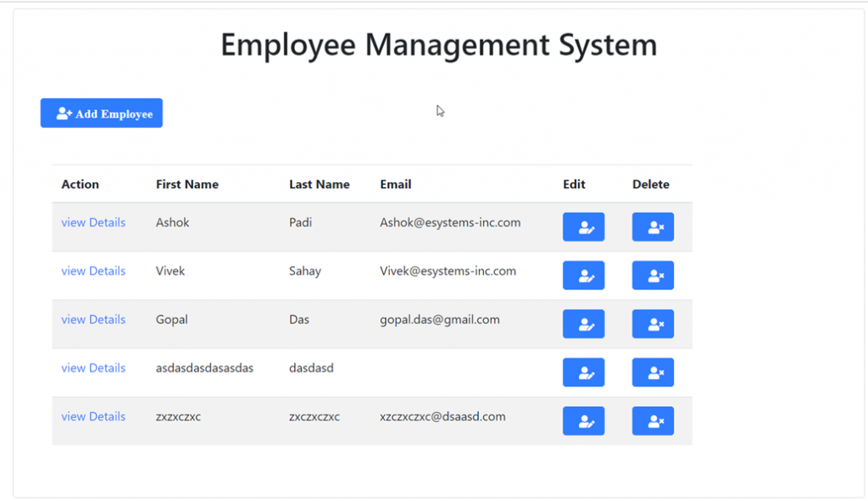This screenshot has height=501, width=868.
Task: Click the Employee Management System title
Action: pyautogui.click(x=438, y=45)
